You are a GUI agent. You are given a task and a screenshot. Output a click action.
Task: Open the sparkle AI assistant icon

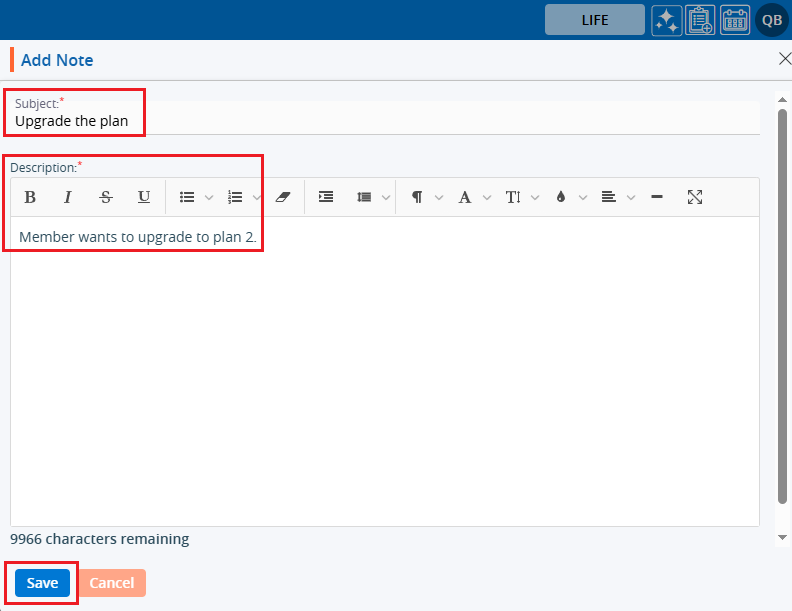coord(667,20)
